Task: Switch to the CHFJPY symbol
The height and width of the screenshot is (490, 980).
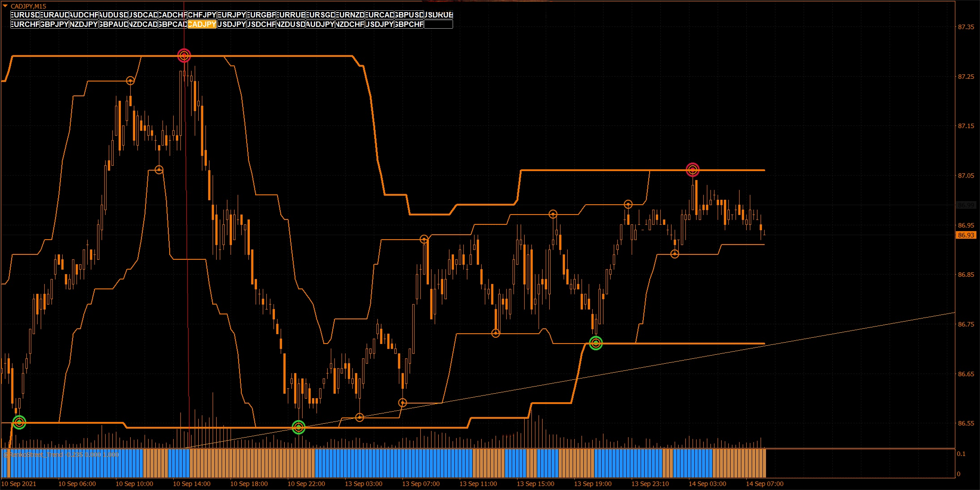Action: (x=202, y=15)
